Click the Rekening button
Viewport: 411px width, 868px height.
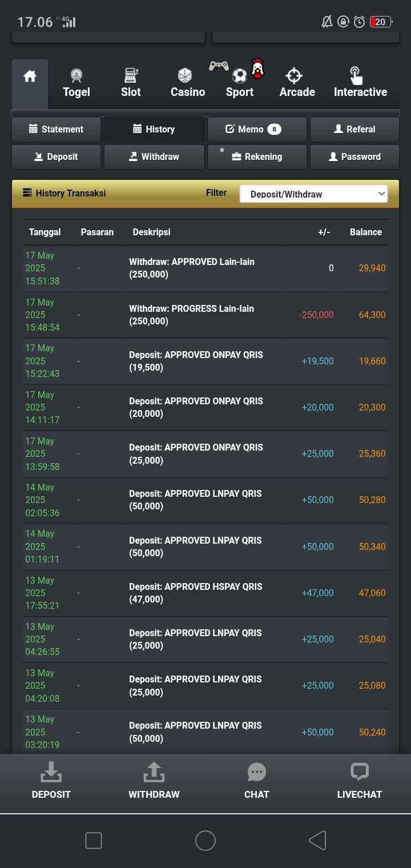[256, 156]
